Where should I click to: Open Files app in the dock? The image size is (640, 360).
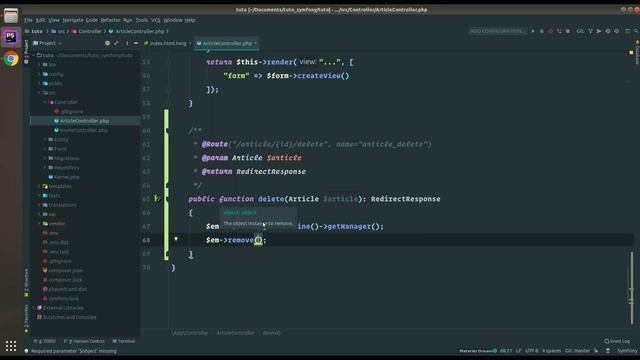(11, 16)
